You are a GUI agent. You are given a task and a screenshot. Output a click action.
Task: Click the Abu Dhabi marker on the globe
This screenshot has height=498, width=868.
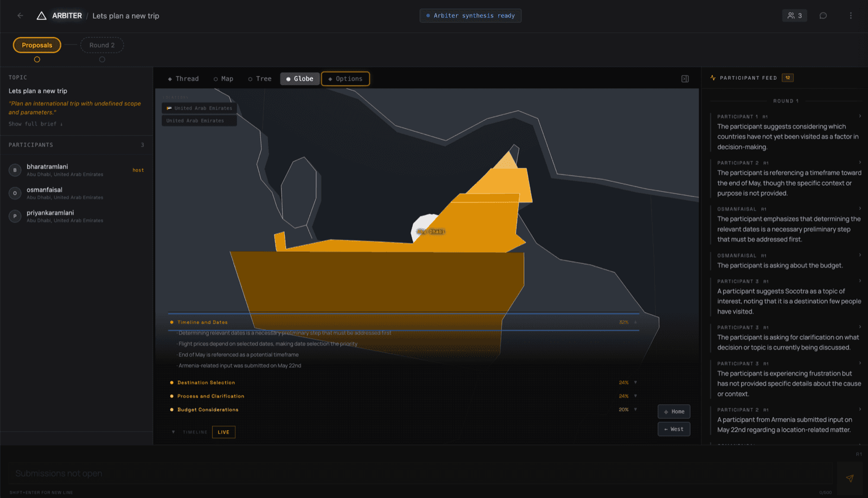coord(431,232)
